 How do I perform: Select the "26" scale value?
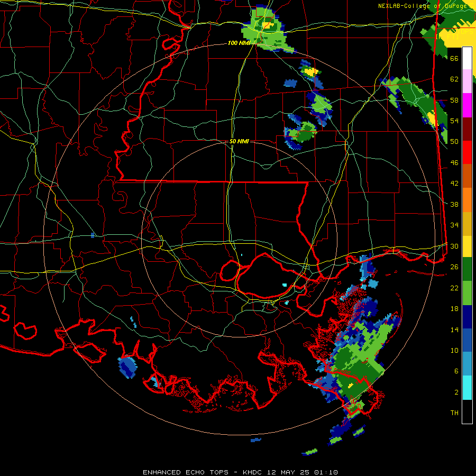[x=454, y=267]
